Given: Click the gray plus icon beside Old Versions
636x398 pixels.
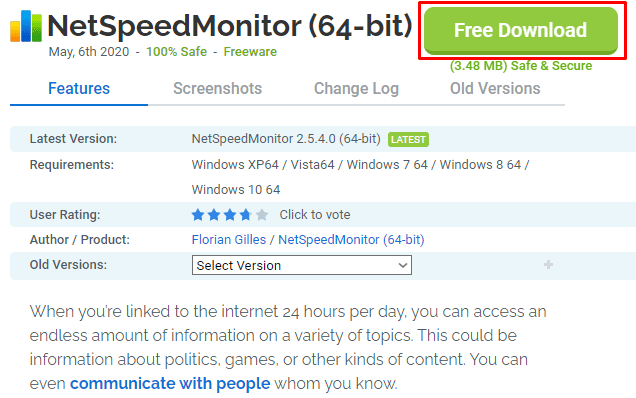Looking at the screenshot, I should 548,265.
